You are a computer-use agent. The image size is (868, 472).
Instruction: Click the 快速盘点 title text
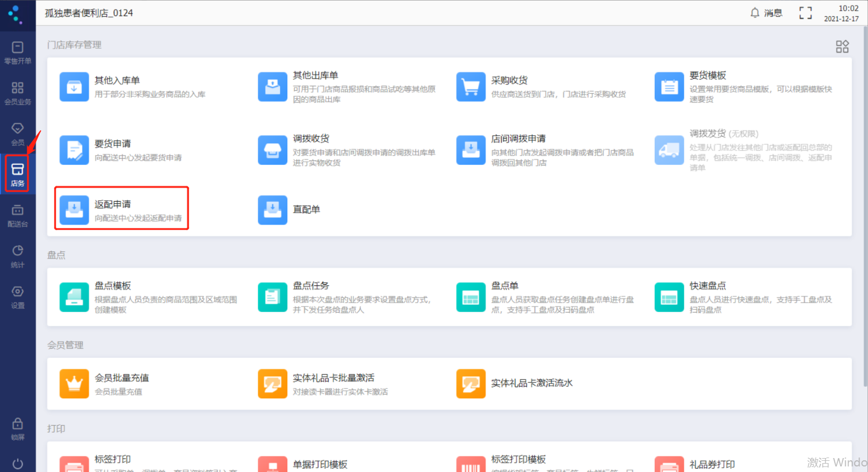(x=708, y=286)
